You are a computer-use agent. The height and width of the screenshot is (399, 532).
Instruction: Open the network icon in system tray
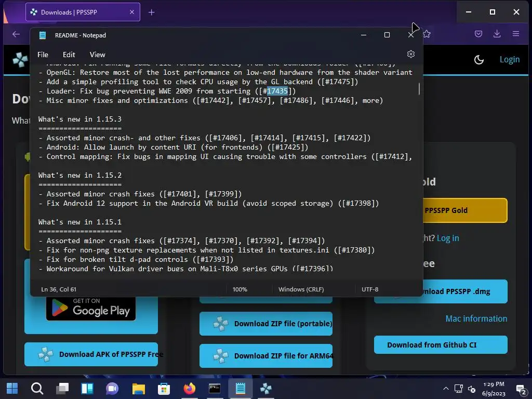tap(459, 389)
